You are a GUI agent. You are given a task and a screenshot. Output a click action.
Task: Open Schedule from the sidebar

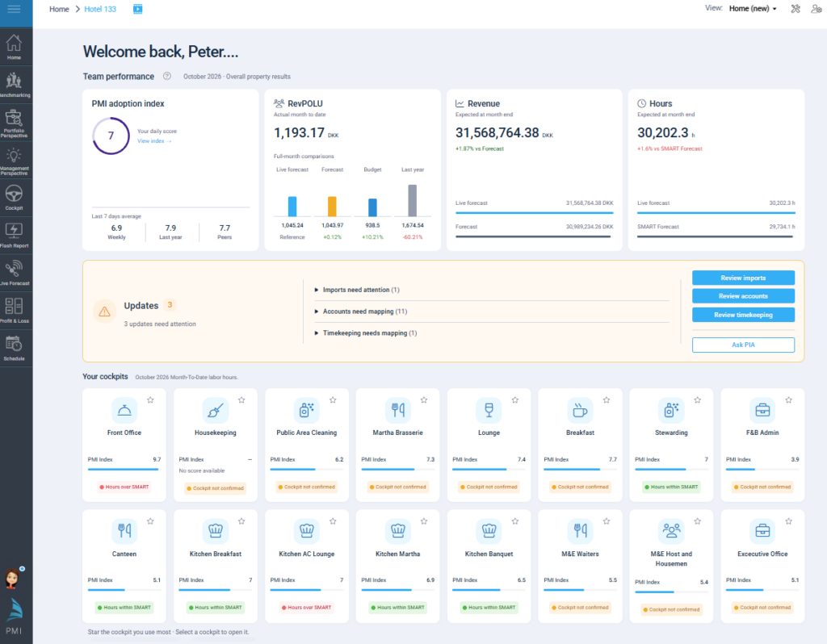15,349
